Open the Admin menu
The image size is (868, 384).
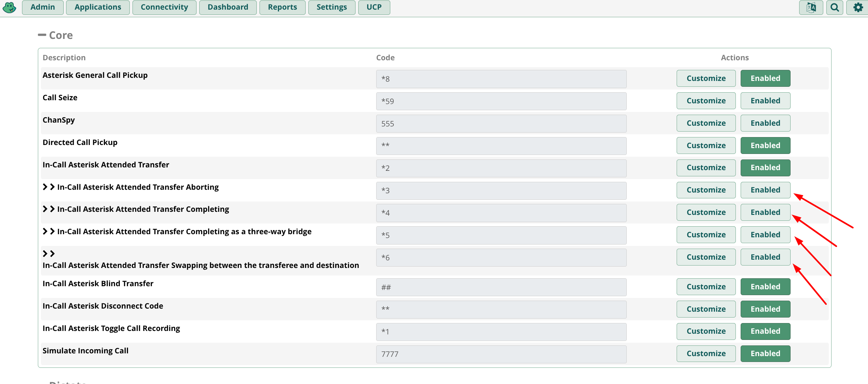(x=43, y=8)
